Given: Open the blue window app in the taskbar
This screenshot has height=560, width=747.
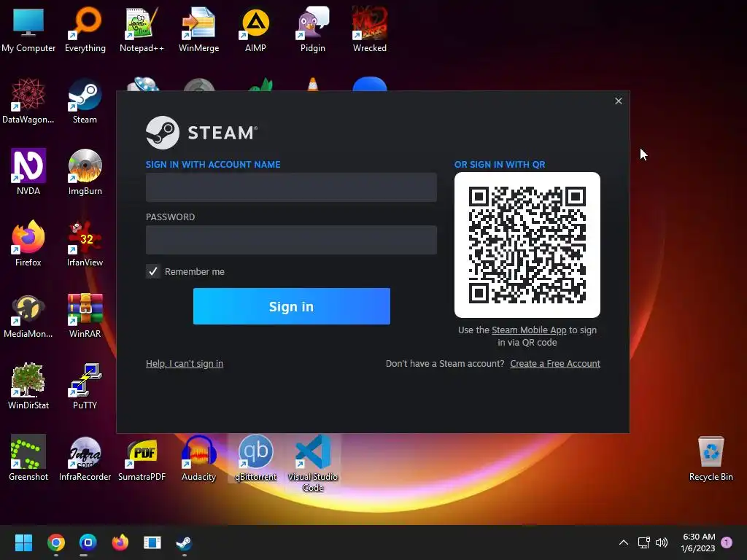Looking at the screenshot, I should (x=152, y=542).
